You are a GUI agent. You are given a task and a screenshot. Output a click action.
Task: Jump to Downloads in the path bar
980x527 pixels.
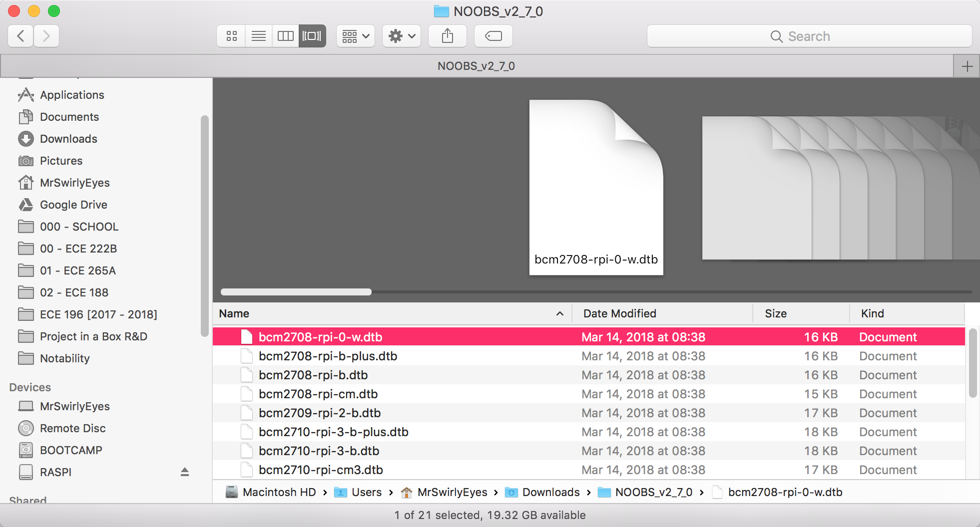[550, 492]
